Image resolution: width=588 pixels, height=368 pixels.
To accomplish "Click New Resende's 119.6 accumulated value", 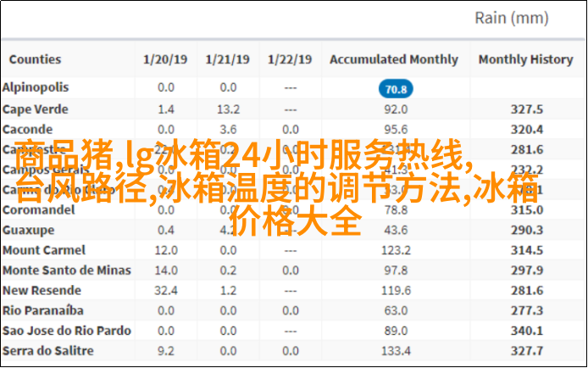I will (x=396, y=290).
